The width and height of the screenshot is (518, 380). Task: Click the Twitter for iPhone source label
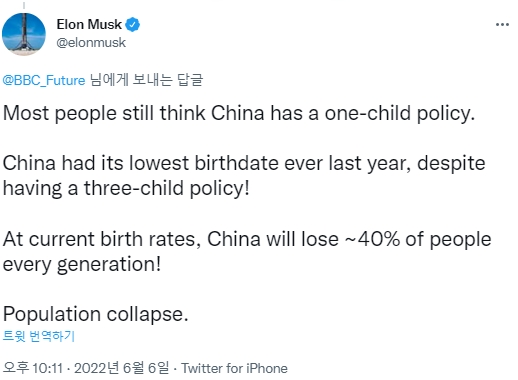[x=234, y=368]
